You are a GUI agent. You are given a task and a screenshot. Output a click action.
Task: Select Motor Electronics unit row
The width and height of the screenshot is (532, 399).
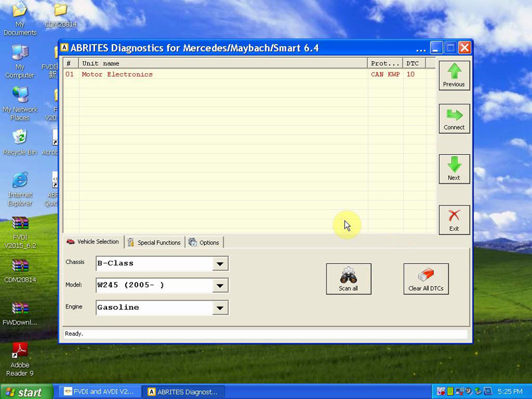pos(117,74)
